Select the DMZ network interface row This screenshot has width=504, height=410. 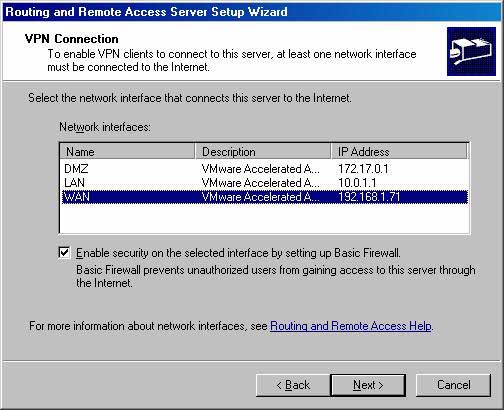click(265, 169)
